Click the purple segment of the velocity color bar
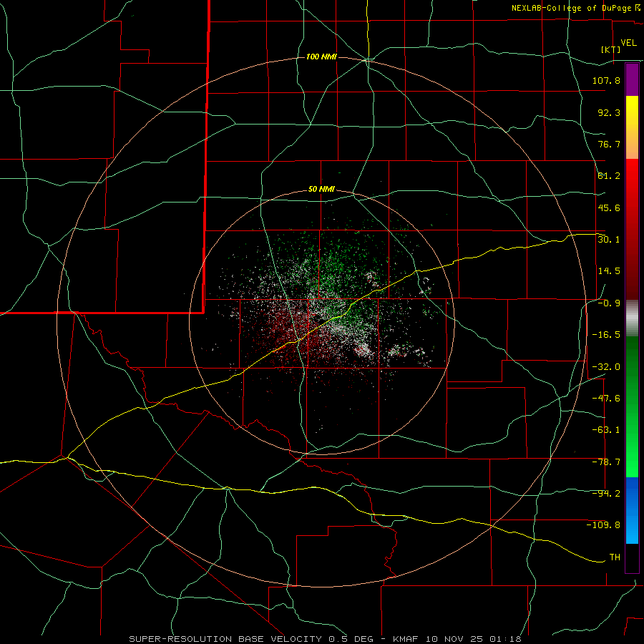Screen dimensions: 644x644 tap(632, 80)
